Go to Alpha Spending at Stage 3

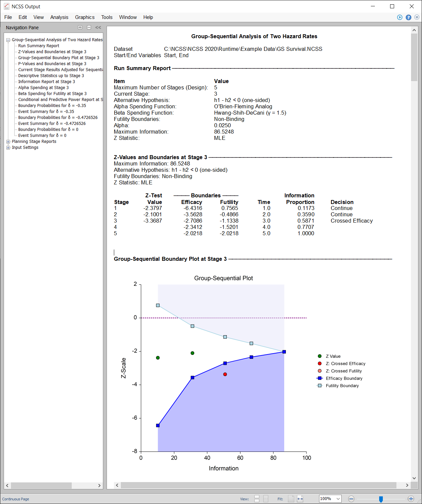pos(43,88)
